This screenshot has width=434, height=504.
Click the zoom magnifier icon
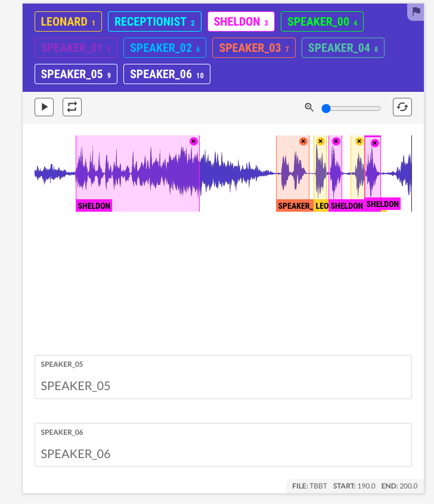[x=309, y=107]
